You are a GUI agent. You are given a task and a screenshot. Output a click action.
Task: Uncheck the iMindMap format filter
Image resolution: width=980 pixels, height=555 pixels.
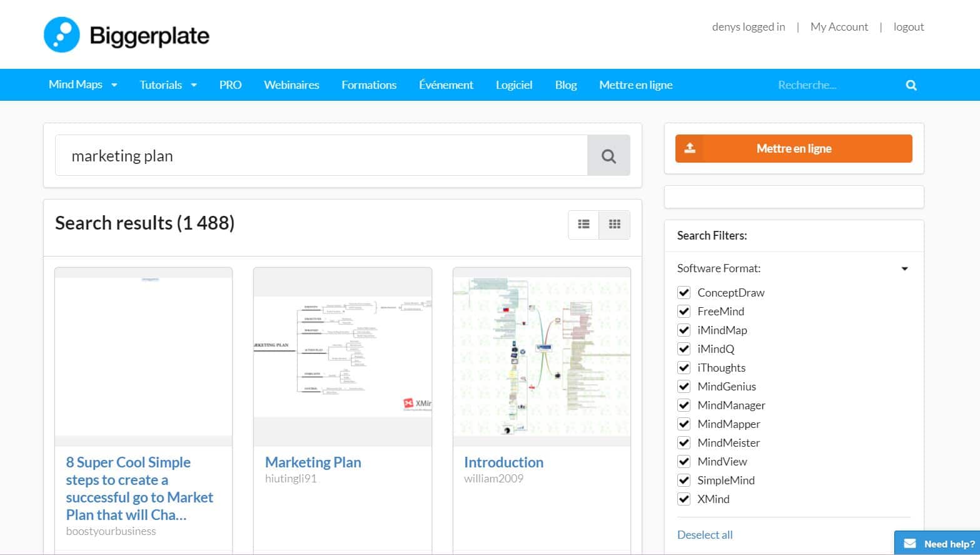pyautogui.click(x=684, y=330)
